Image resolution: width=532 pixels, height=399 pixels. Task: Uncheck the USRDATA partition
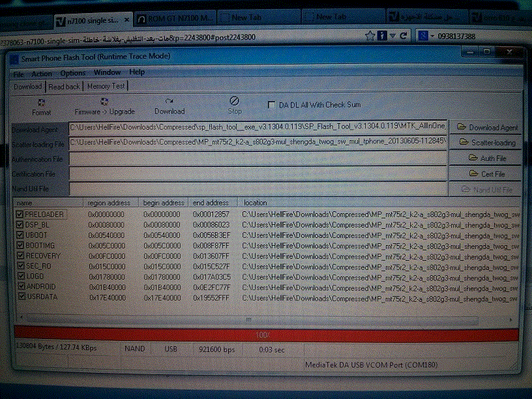coord(22,296)
